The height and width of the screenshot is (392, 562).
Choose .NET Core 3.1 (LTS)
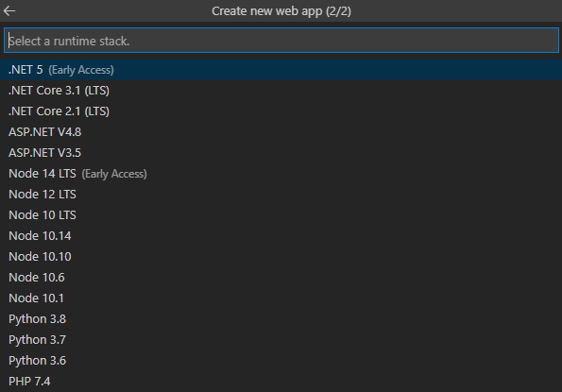point(281,91)
